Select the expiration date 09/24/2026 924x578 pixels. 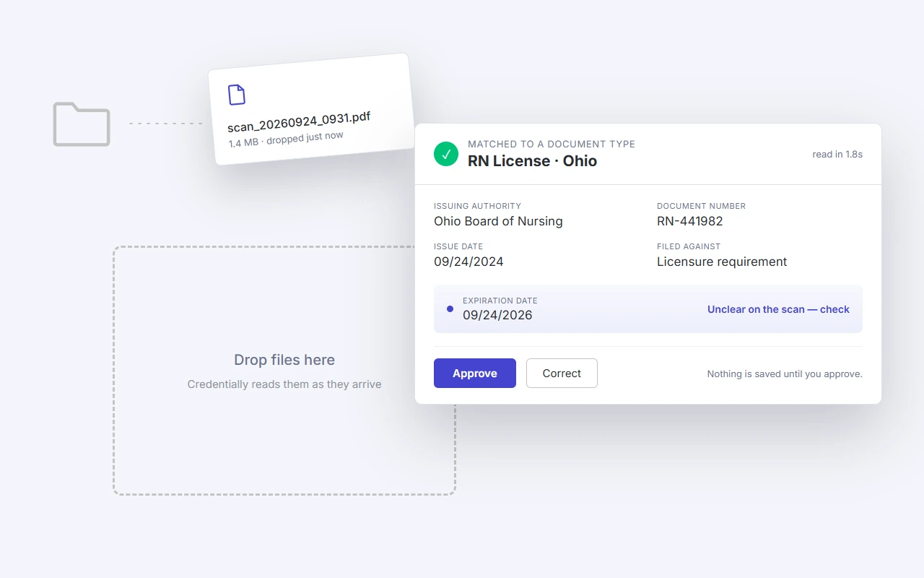497,315
